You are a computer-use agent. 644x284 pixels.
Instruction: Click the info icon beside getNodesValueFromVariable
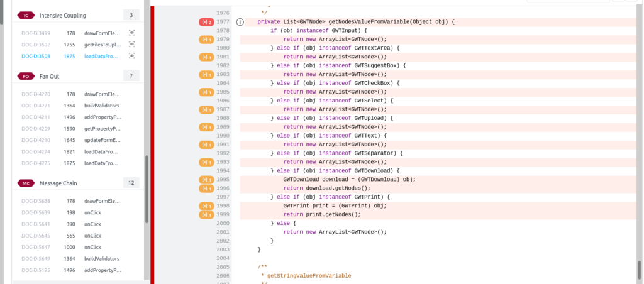point(240,22)
